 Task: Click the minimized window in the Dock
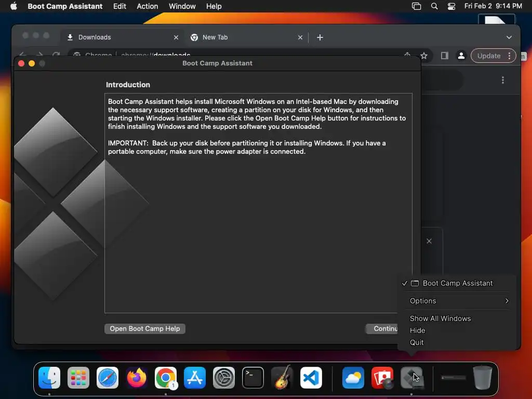pos(453,378)
